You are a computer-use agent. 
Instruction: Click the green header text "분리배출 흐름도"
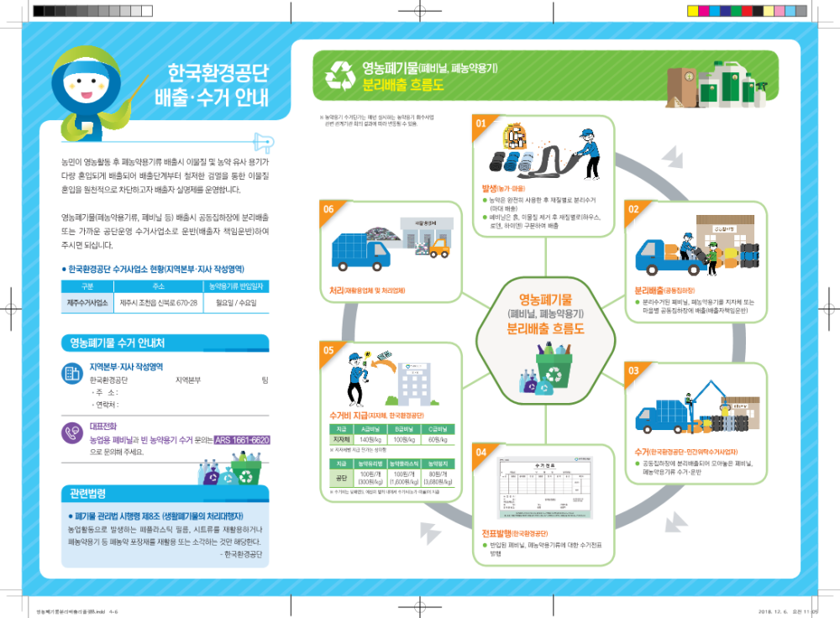pos(403,85)
